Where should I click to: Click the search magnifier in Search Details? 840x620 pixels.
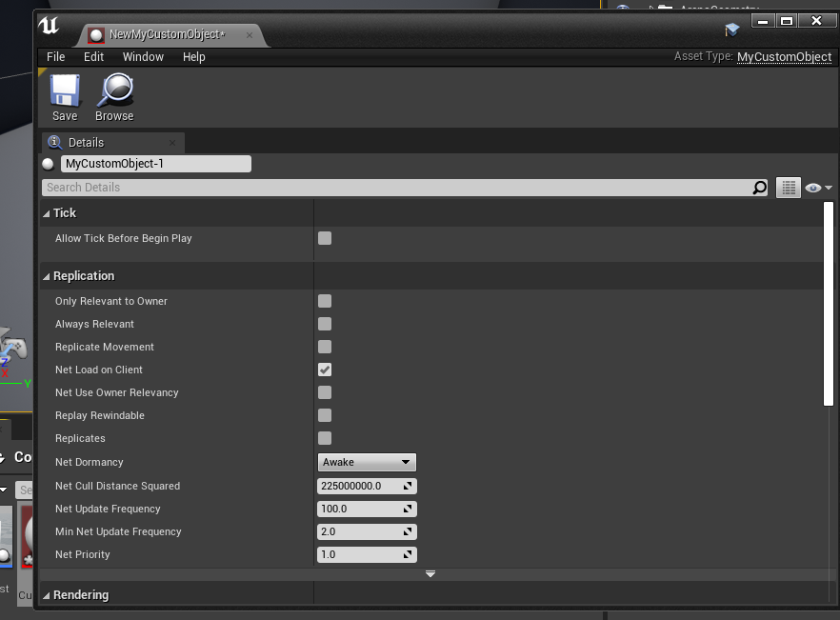click(x=759, y=187)
